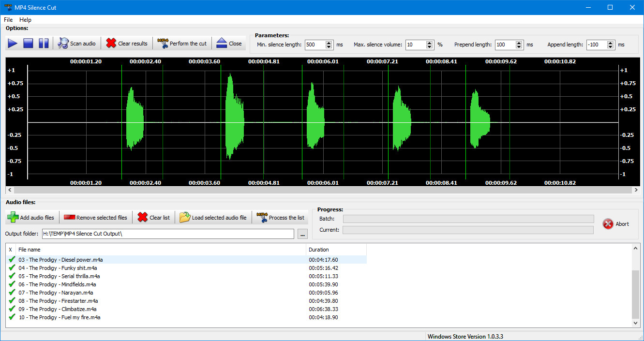The height and width of the screenshot is (341, 644).
Task: Click Scan audio to detect silence
Action: (x=77, y=44)
